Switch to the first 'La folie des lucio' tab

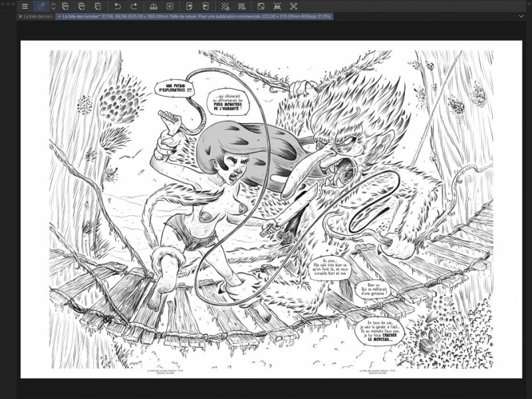[37, 17]
